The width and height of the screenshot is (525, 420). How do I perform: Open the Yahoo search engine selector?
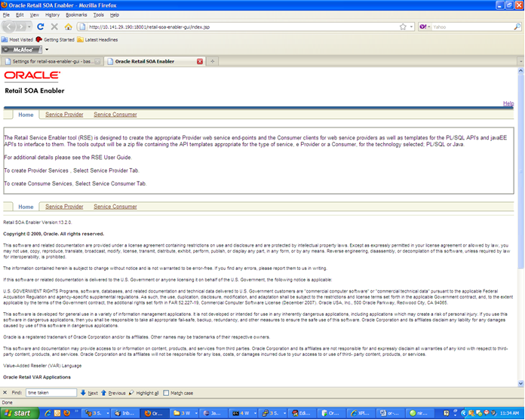(425, 27)
